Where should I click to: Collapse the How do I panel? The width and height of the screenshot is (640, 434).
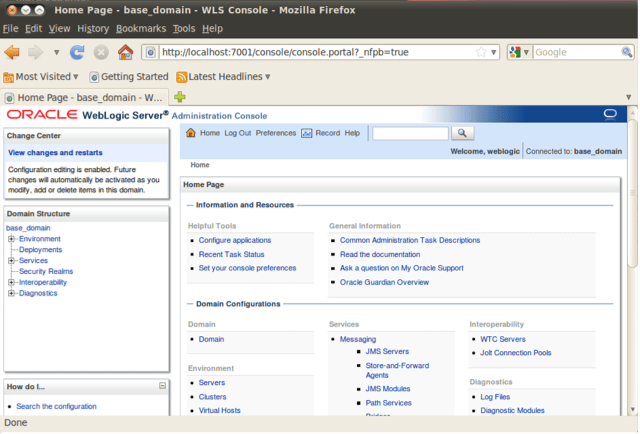point(162,386)
